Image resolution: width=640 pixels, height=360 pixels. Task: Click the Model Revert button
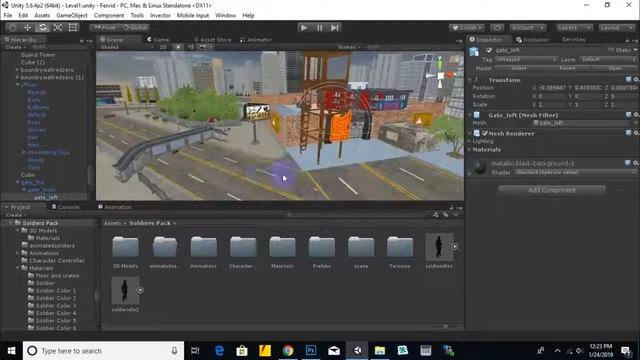(x=567, y=68)
